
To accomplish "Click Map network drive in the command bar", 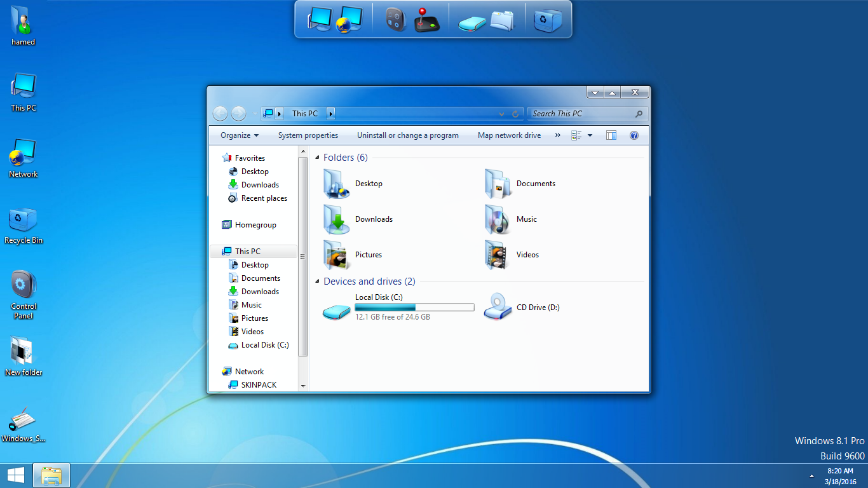I will [x=509, y=135].
